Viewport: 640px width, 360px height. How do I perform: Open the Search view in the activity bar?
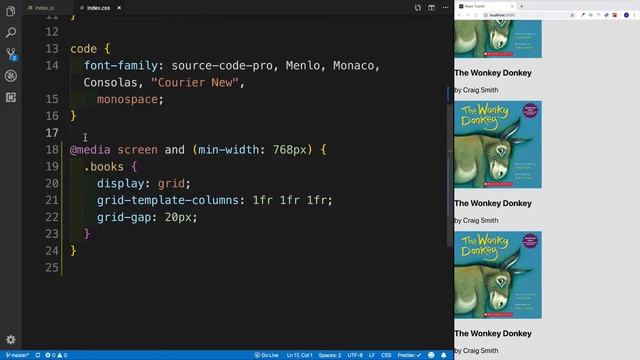(11, 32)
